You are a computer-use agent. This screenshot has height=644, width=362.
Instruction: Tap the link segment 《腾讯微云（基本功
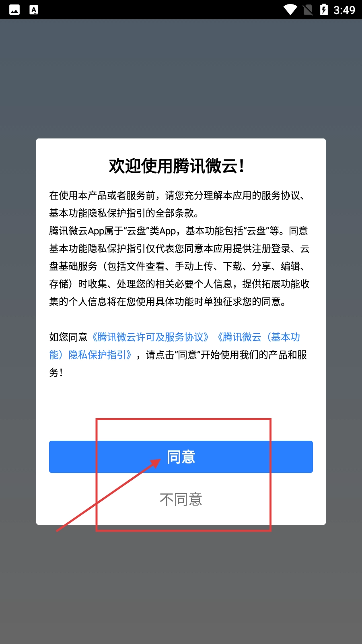pyautogui.click(x=258, y=337)
